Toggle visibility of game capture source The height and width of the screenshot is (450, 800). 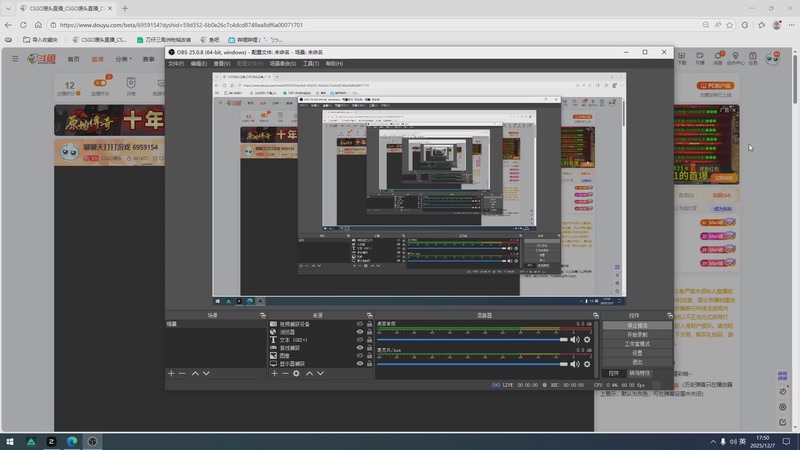click(x=360, y=348)
